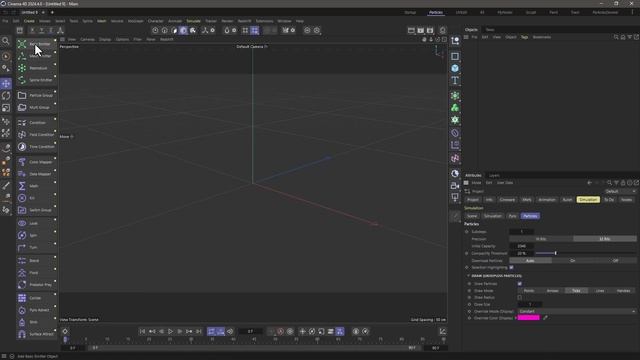The height and width of the screenshot is (360, 640).
Task: Add a Cube primitive from right toolbar
Action: point(455,68)
